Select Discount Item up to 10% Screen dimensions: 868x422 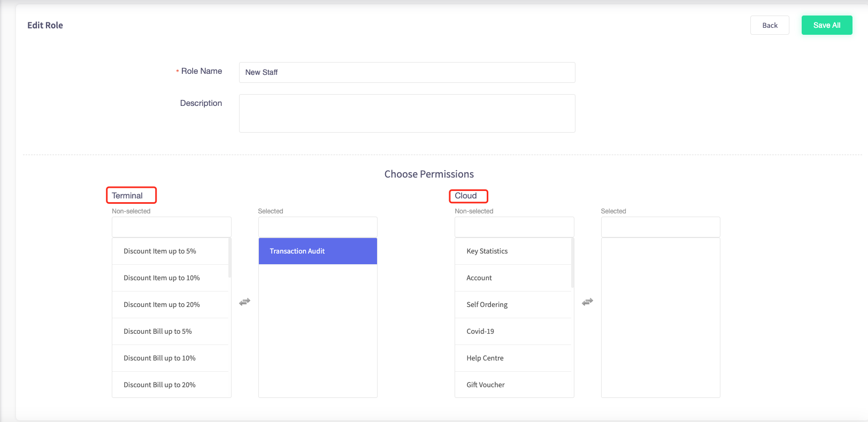click(170, 278)
